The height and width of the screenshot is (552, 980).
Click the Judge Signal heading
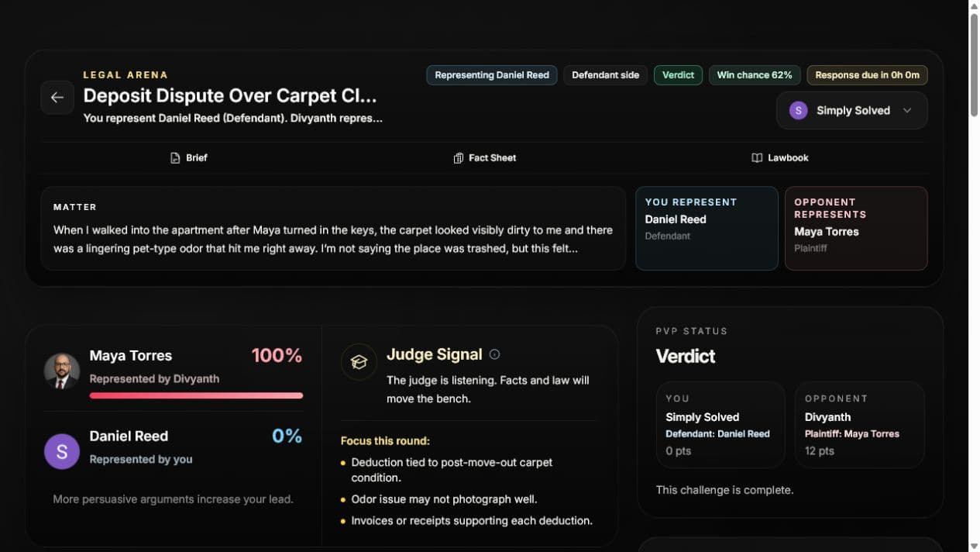(434, 354)
